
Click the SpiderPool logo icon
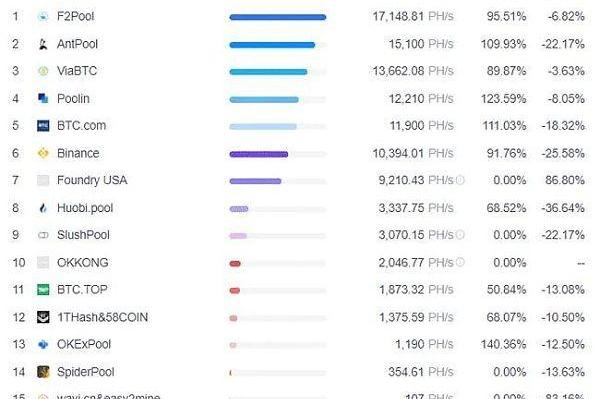43,372
